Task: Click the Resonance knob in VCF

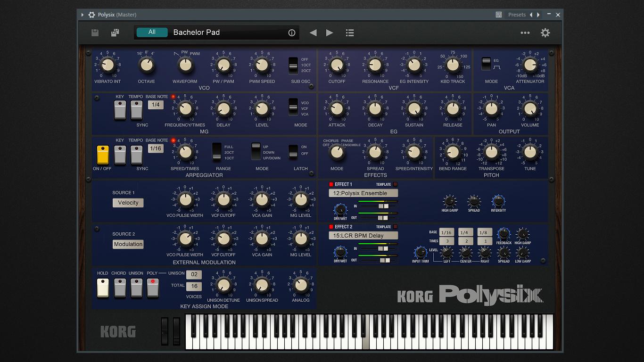Action: (375, 65)
